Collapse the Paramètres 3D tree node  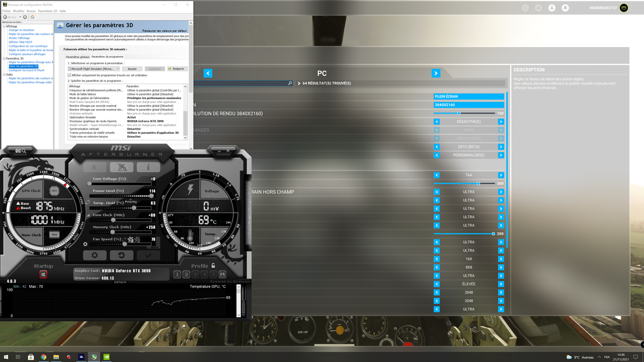click(4, 58)
